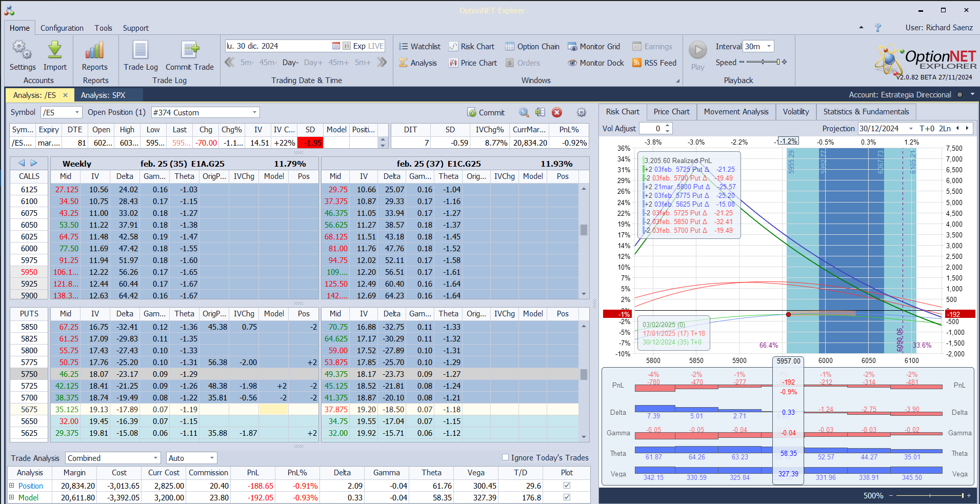980x504 pixels.
Task: Open the help question mark icon
Action: [x=878, y=28]
